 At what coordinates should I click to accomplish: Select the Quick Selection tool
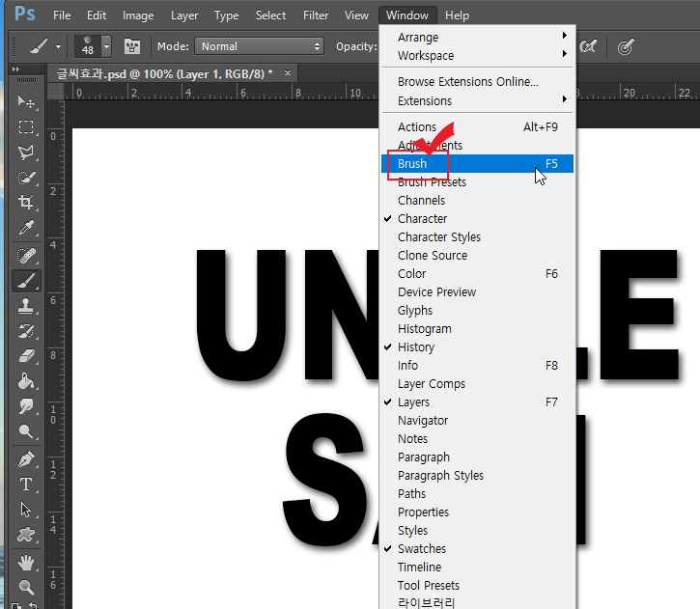point(26,178)
